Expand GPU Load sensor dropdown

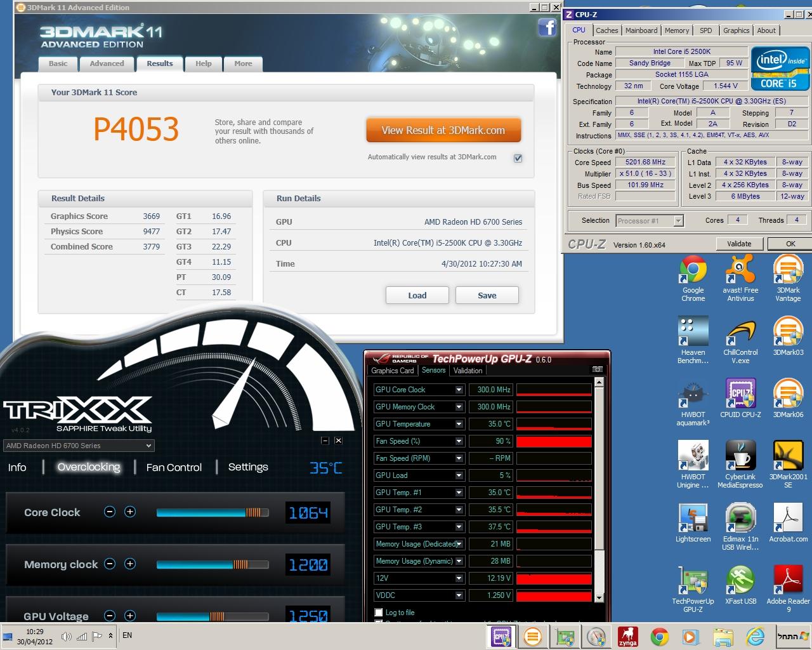[459, 475]
